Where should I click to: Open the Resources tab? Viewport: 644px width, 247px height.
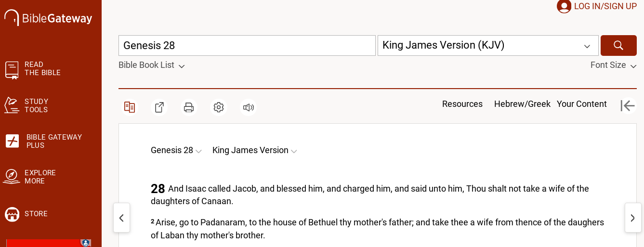click(x=462, y=104)
